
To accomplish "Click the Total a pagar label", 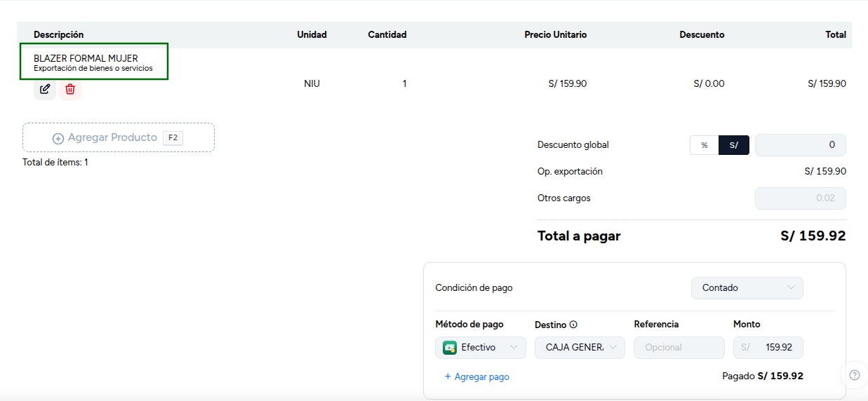I will [x=579, y=236].
